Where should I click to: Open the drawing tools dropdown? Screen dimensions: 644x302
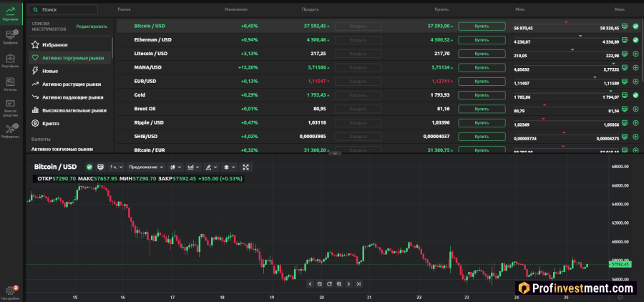(x=211, y=167)
